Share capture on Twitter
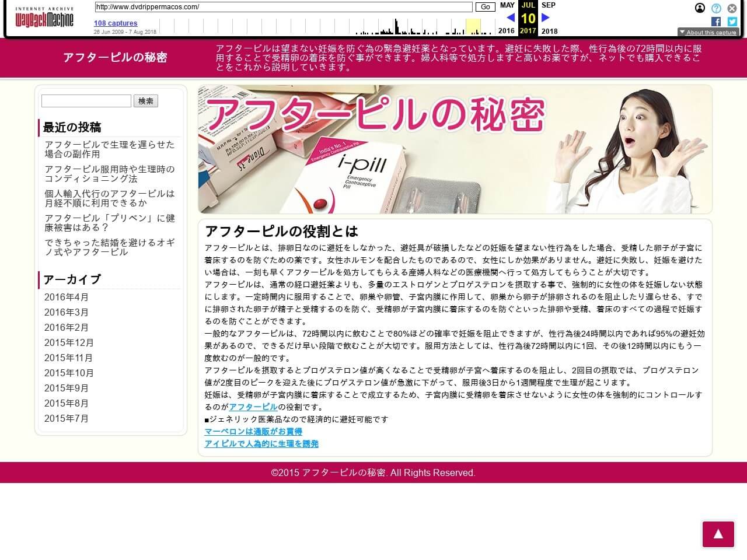This screenshot has height=560, width=747. 732,22
